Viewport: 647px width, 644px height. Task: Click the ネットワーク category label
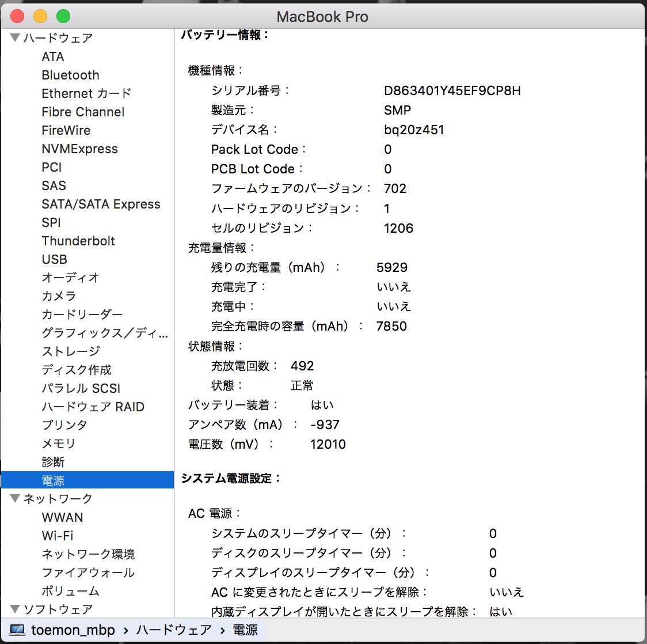coord(58,499)
